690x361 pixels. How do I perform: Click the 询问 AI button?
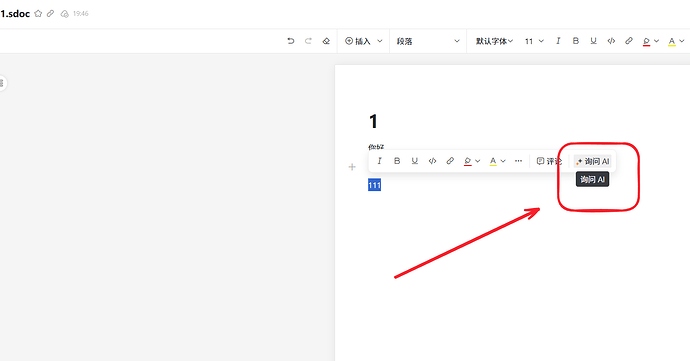point(593,161)
